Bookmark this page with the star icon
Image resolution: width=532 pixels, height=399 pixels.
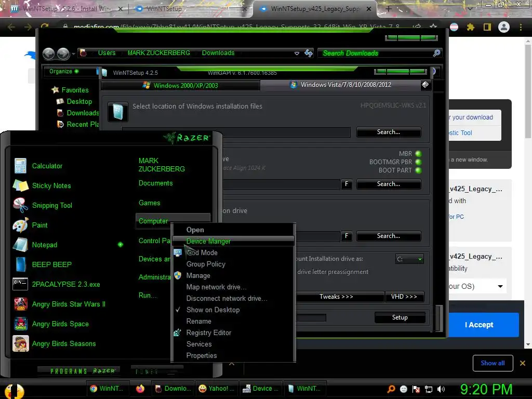(x=433, y=27)
